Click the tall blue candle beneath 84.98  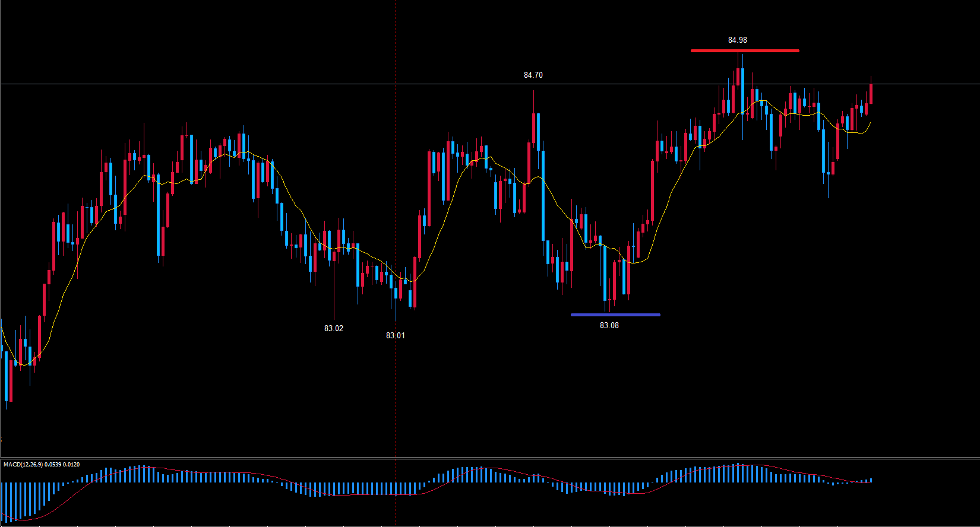pyautogui.click(x=742, y=89)
